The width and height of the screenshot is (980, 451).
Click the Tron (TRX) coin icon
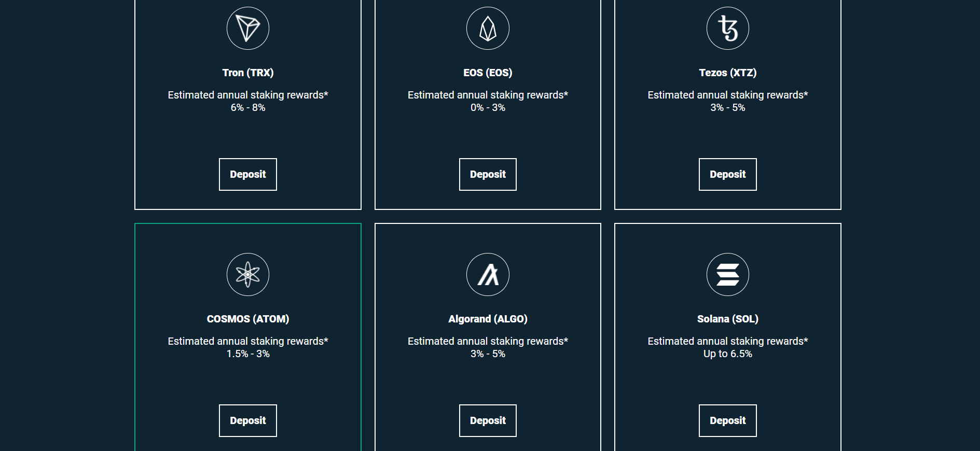248,28
